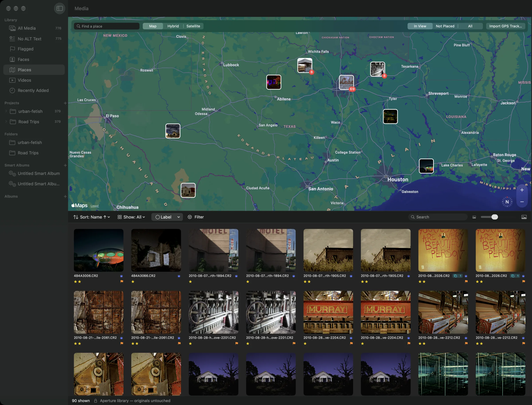Screen dimensions: 532x405
Task: Open All Media in the library sidebar
Action: (x=34, y=28)
